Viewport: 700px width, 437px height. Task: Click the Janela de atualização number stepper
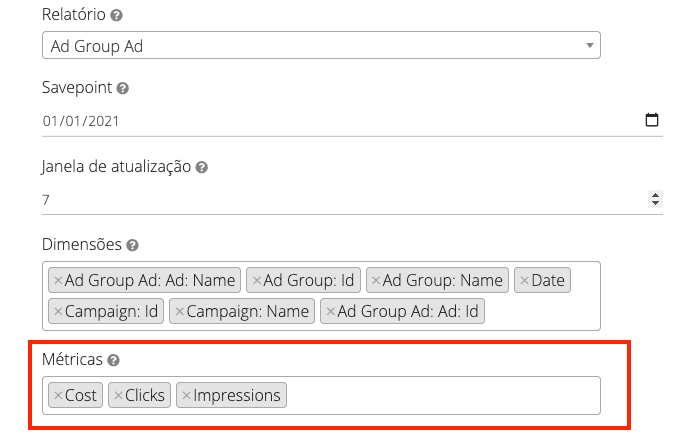(656, 200)
